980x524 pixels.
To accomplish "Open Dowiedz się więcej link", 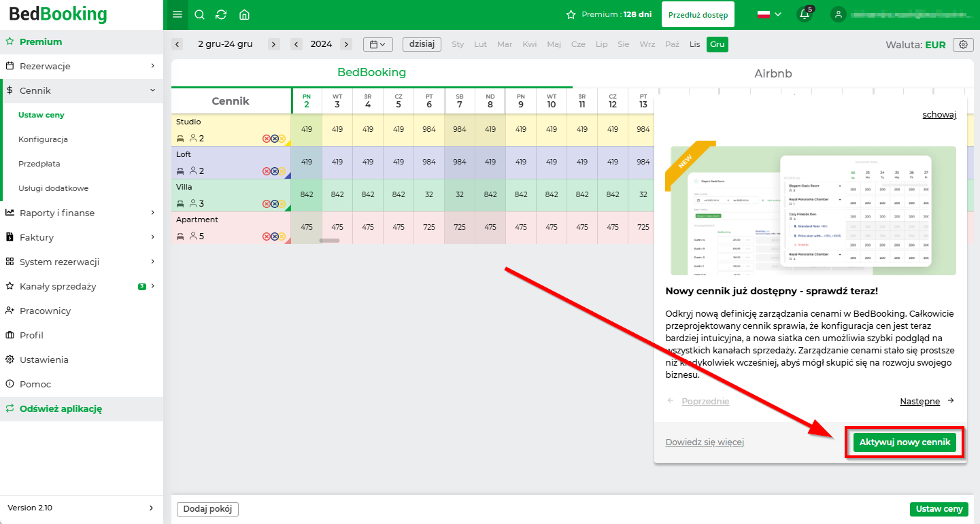I will point(705,442).
